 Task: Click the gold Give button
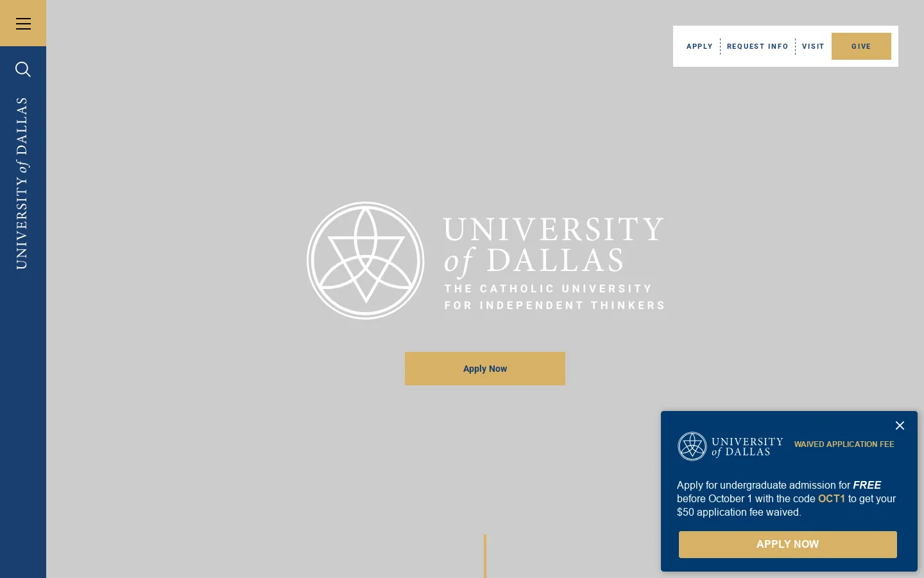(x=861, y=46)
